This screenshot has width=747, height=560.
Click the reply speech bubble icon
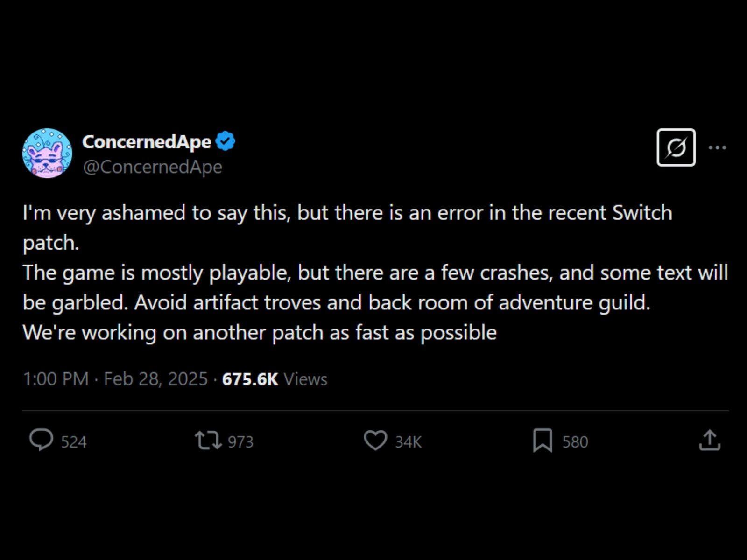coord(41,440)
